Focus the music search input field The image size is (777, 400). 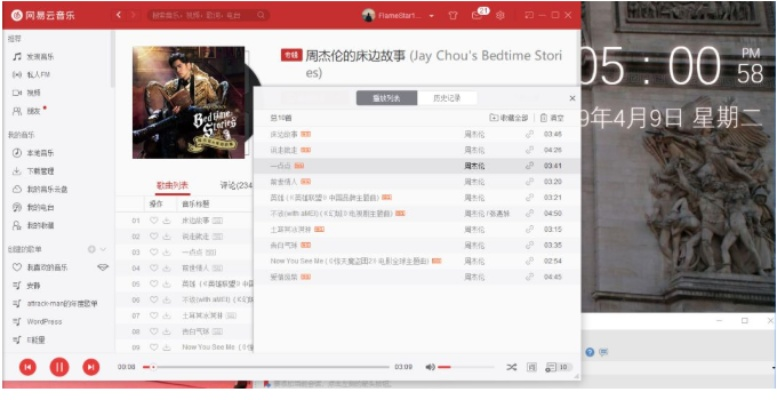[202, 15]
